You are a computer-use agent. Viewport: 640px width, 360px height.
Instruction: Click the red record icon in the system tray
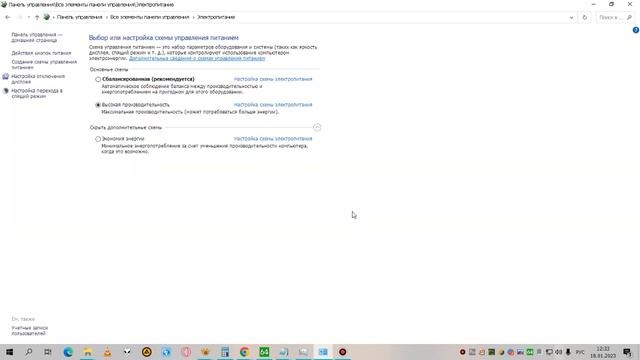coord(462,352)
